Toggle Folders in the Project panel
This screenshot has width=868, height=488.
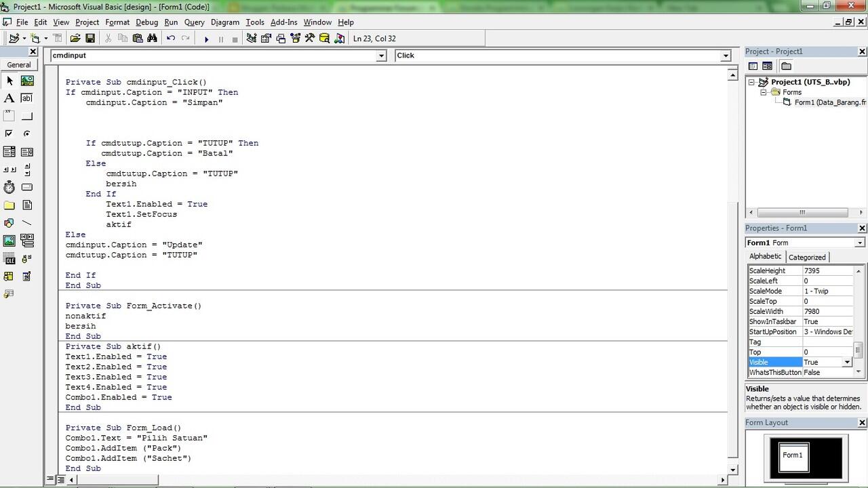click(x=786, y=66)
